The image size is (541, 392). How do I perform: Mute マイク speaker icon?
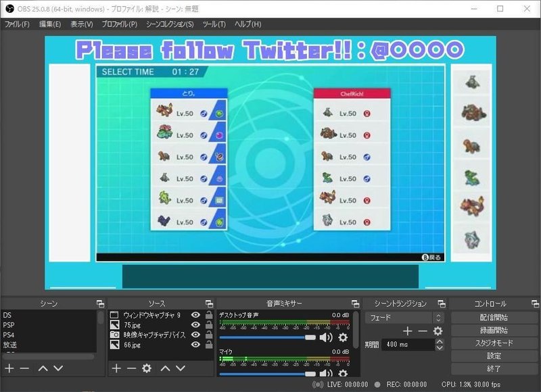coord(326,373)
